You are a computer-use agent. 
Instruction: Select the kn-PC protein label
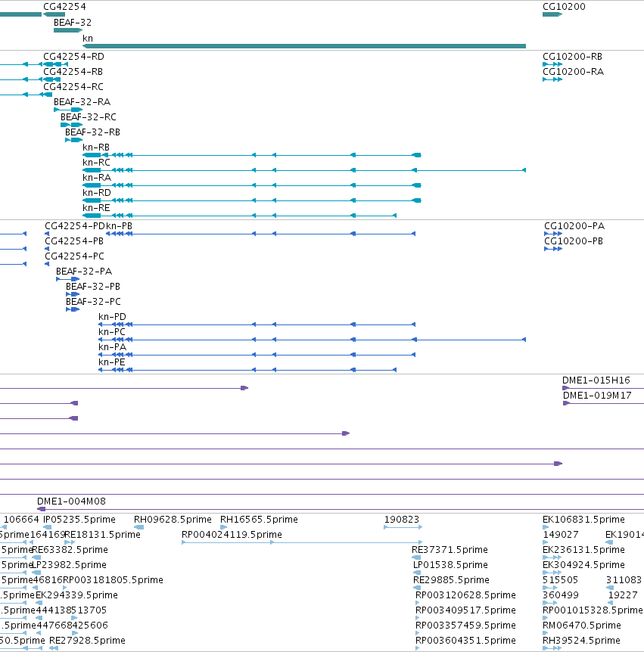click(x=111, y=331)
